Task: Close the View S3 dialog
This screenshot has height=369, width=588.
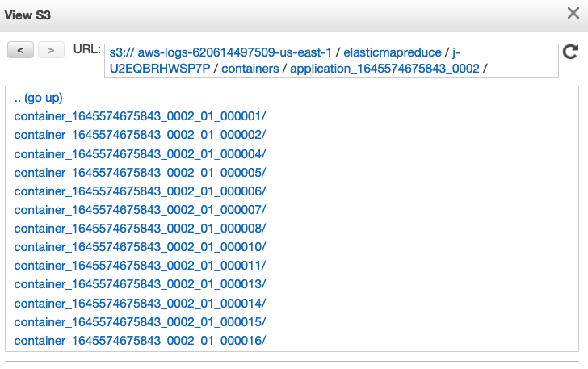Action: click(x=573, y=13)
